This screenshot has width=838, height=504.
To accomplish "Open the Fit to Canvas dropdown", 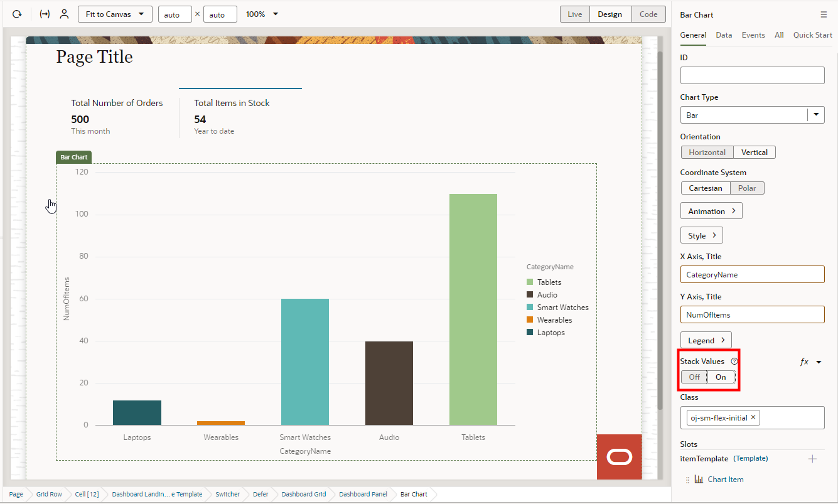I will pyautogui.click(x=114, y=14).
